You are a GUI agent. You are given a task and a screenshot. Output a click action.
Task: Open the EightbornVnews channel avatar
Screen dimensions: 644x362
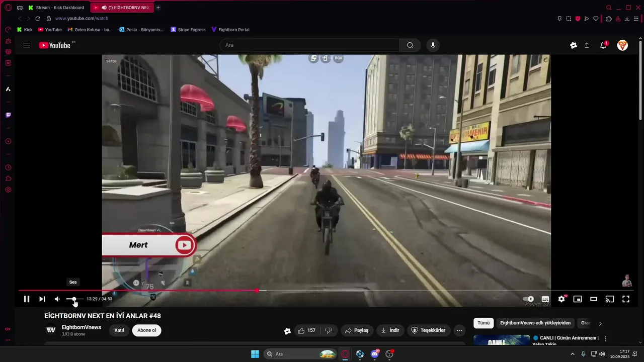pos(51,330)
